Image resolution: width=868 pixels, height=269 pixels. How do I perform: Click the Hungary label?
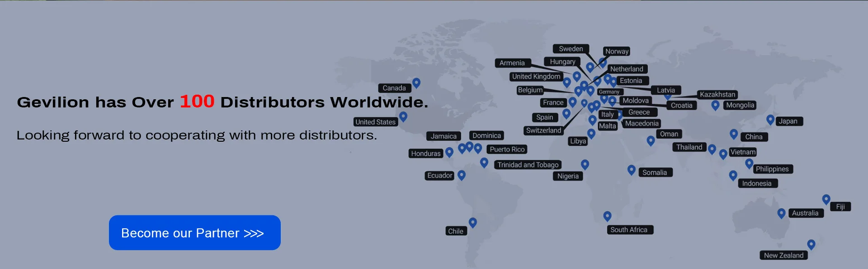(562, 62)
